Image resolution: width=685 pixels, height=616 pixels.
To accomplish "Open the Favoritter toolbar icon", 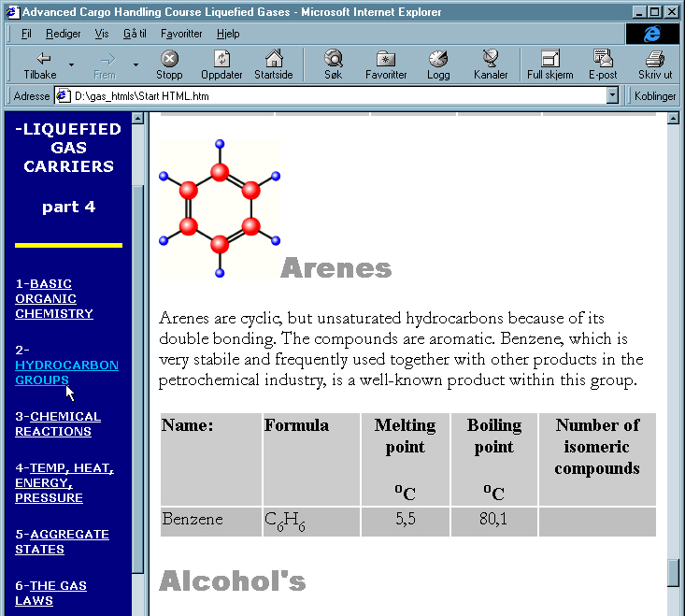I will [386, 64].
